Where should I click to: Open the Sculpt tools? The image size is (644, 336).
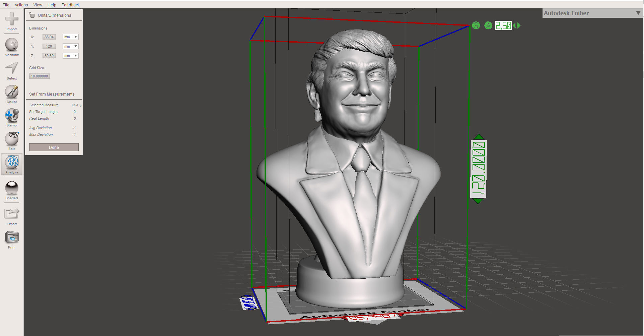click(x=12, y=93)
